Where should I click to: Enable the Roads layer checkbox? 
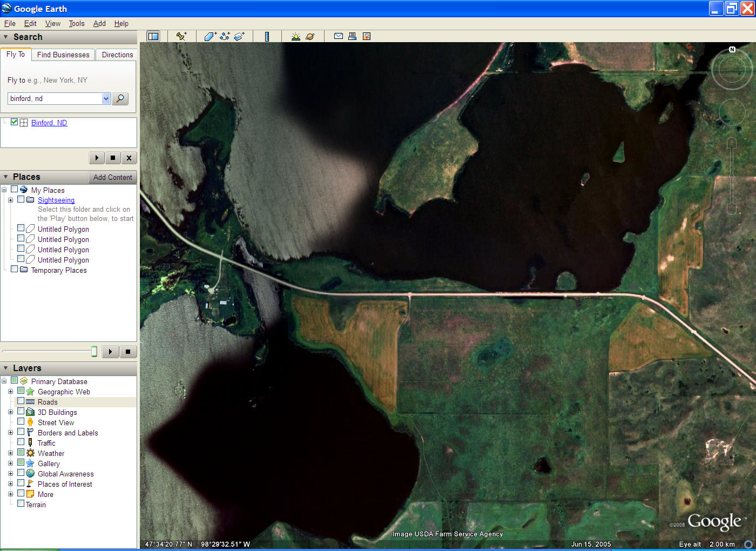click(x=21, y=401)
